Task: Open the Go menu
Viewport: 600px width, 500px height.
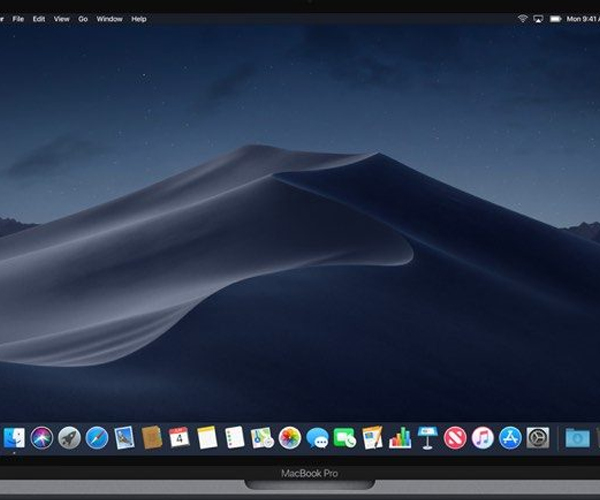Action: click(x=83, y=19)
